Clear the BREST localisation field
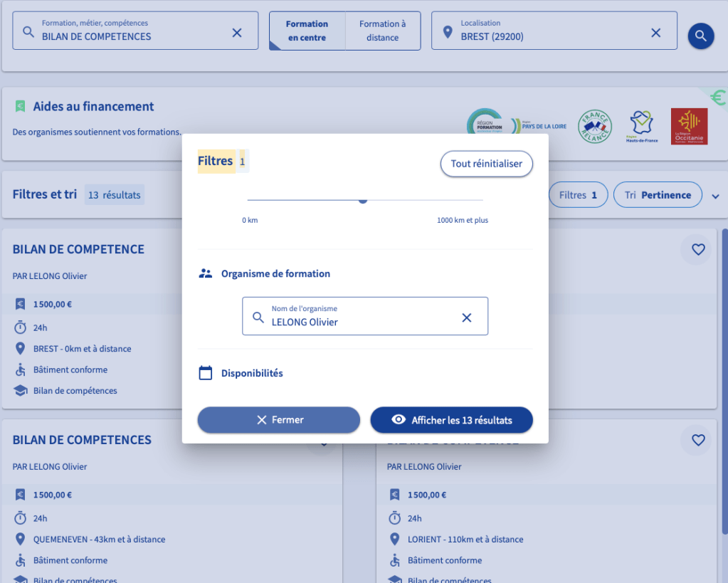The image size is (728, 583). tap(655, 33)
